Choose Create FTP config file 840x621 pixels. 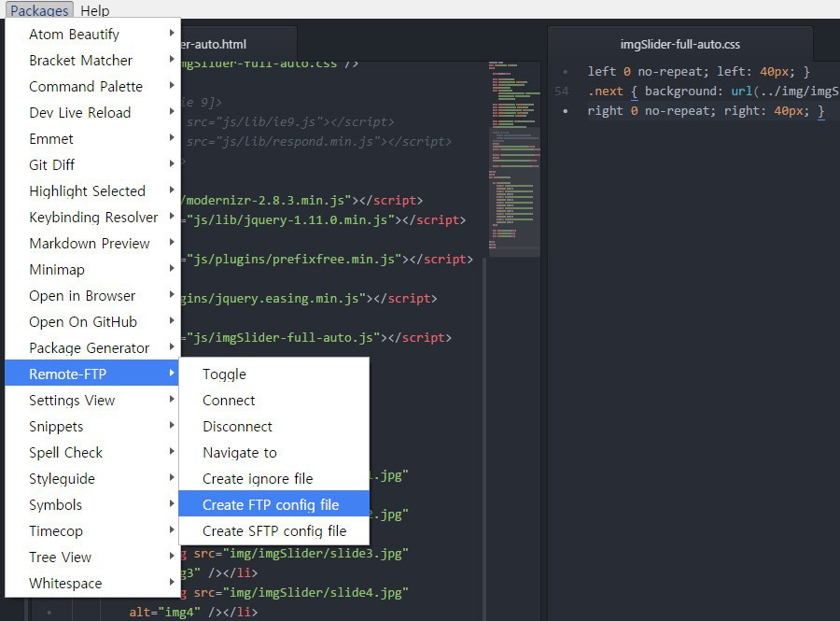pyautogui.click(x=273, y=504)
